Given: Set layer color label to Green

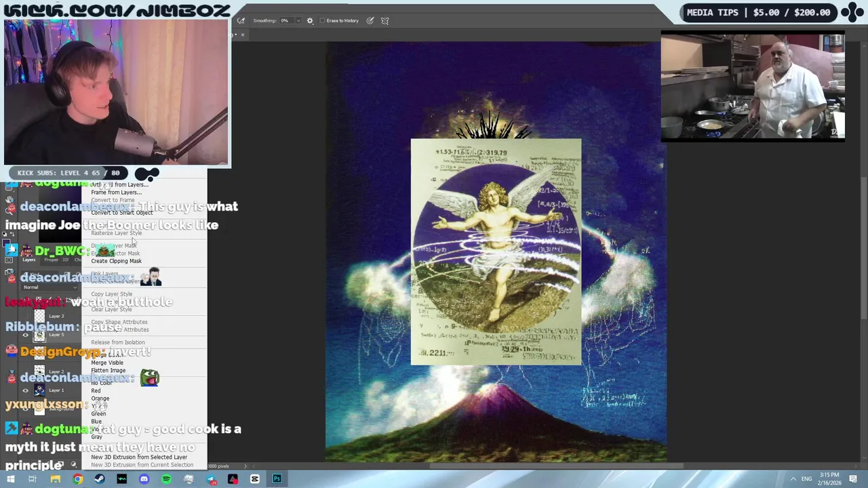Looking at the screenshot, I should tap(98, 413).
